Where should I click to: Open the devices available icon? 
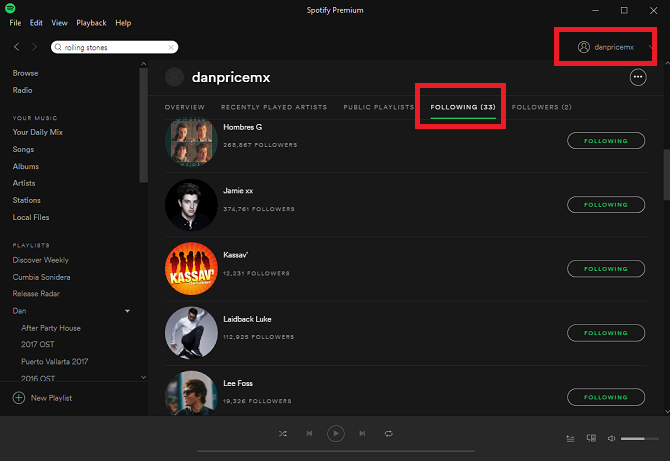point(591,438)
